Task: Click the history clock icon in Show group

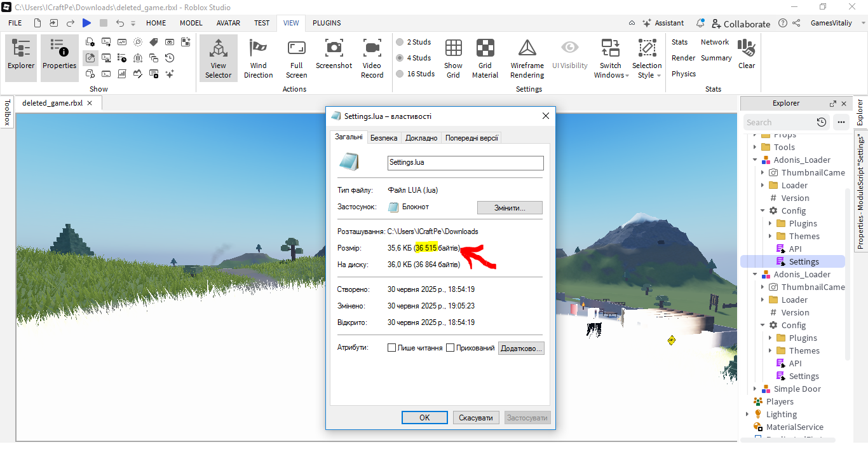Action: coord(170,58)
